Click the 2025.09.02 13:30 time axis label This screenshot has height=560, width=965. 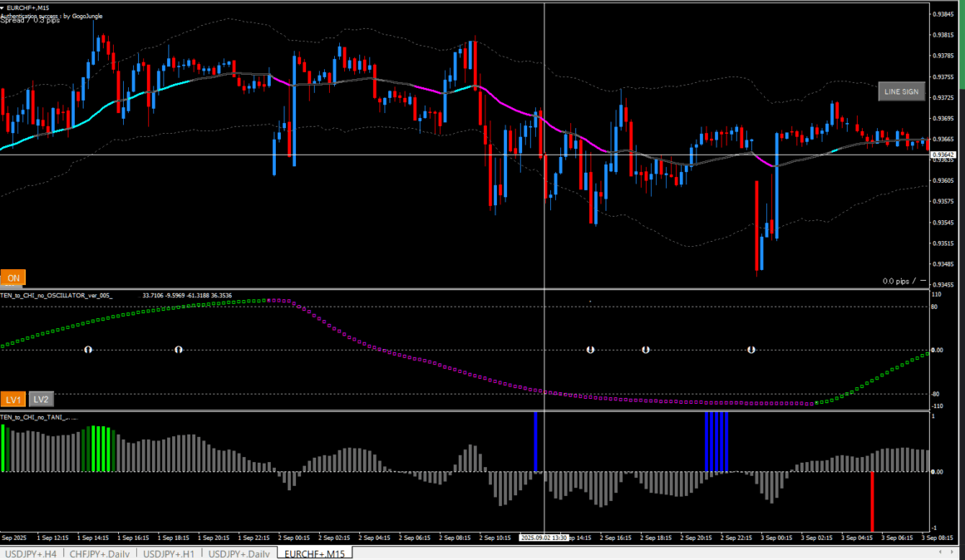point(544,538)
